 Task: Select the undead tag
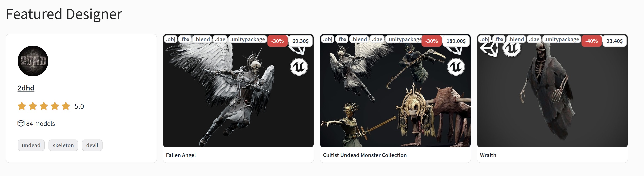tap(31, 145)
